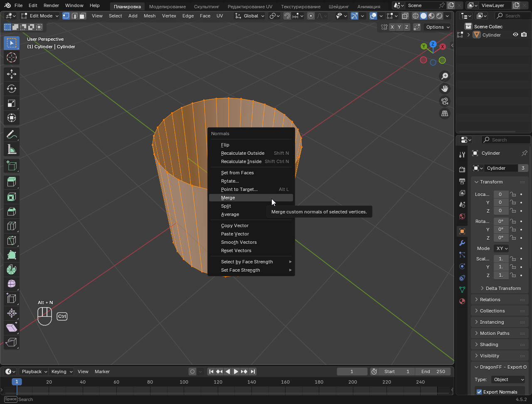Viewport: 532px width, 404px height.
Task: Select the Move tool in toolbar
Action: (x=11, y=74)
